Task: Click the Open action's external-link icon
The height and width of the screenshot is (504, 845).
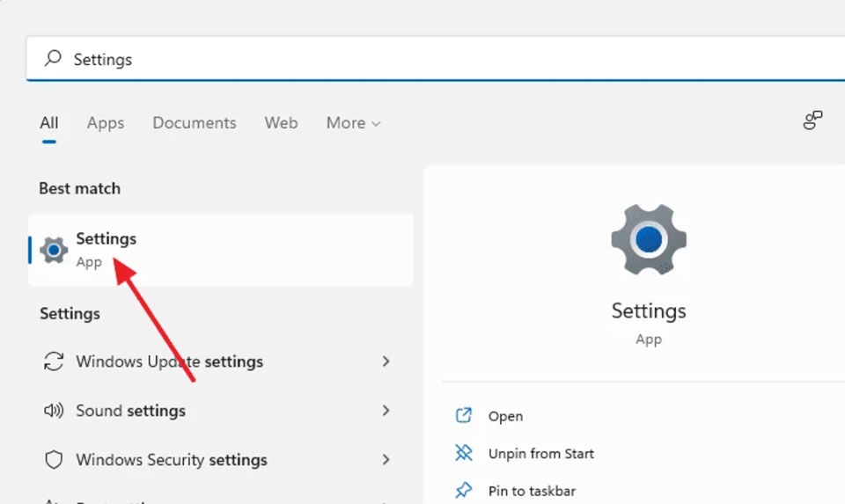Action: [464, 415]
